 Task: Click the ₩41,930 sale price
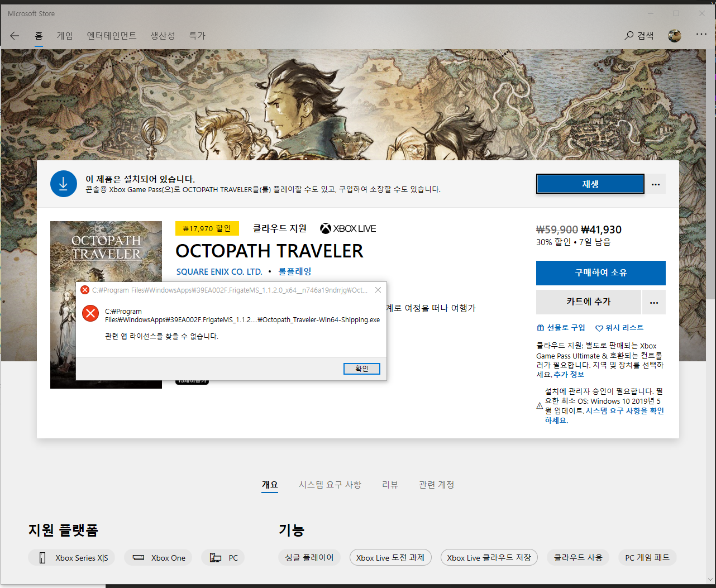[601, 230]
